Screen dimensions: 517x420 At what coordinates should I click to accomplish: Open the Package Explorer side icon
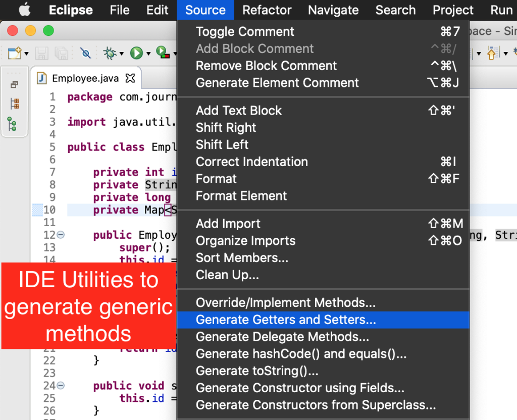[x=15, y=103]
